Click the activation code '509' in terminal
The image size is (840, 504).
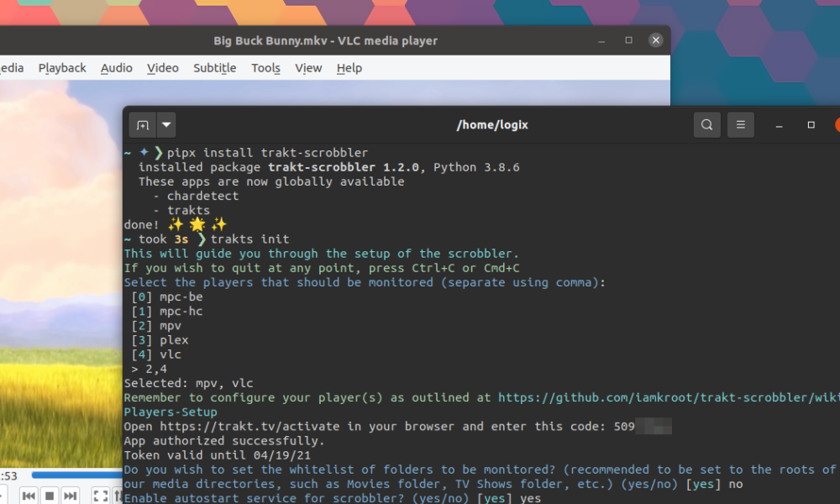click(x=624, y=427)
